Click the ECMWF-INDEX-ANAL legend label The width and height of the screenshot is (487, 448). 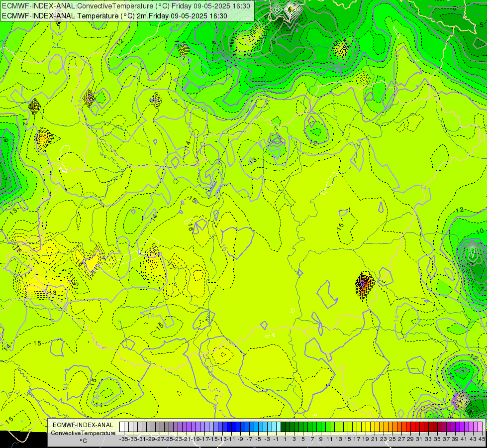[83, 425]
